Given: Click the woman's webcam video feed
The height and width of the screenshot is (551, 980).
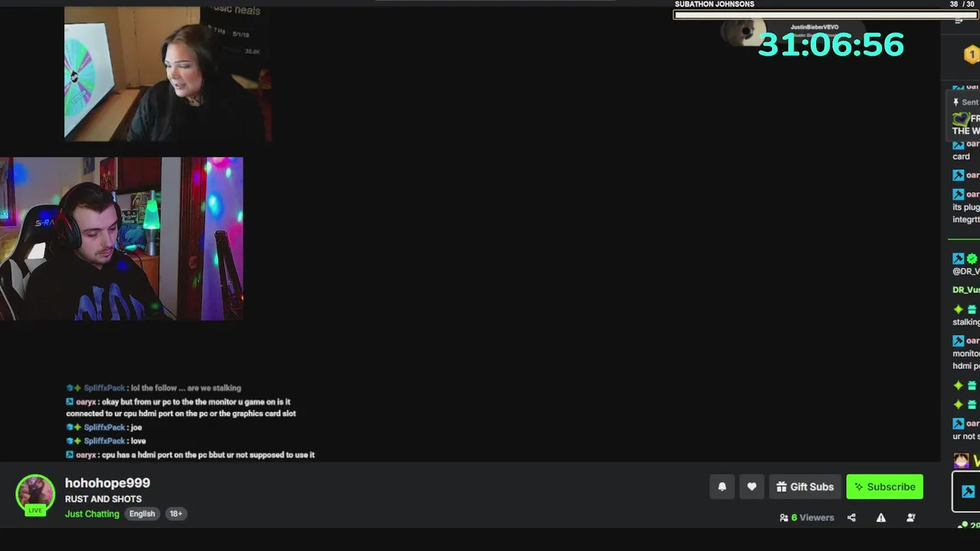Looking at the screenshot, I should [168, 74].
